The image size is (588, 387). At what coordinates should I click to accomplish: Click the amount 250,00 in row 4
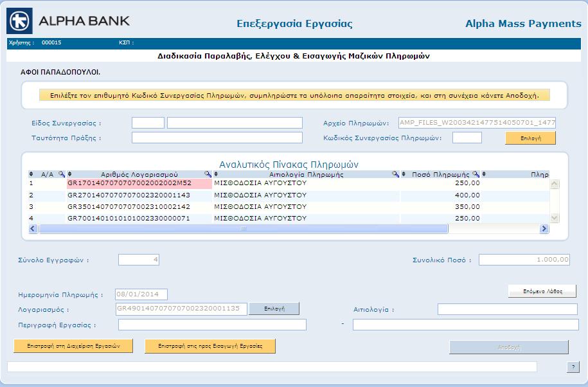coord(467,219)
